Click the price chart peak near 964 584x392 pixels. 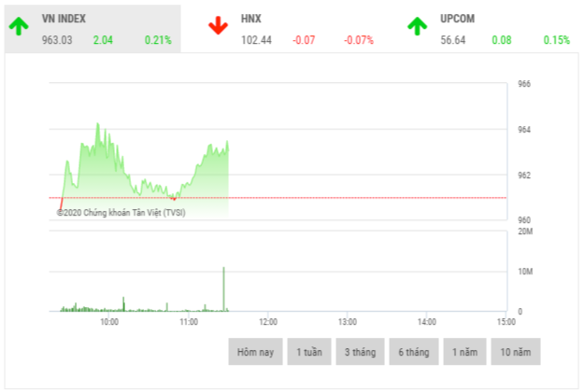click(x=96, y=124)
